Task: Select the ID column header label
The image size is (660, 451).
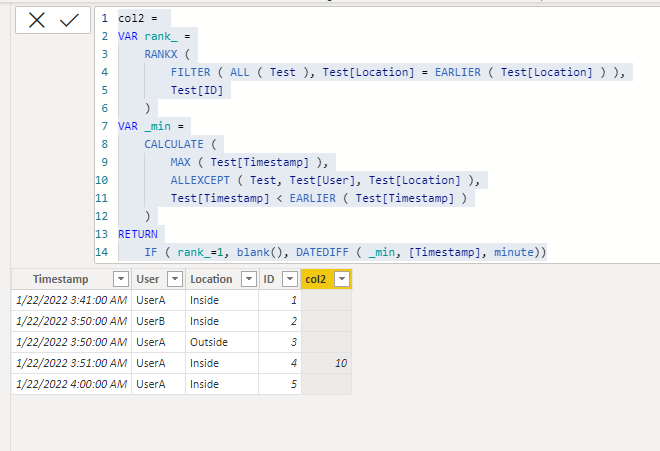Action: point(269,279)
